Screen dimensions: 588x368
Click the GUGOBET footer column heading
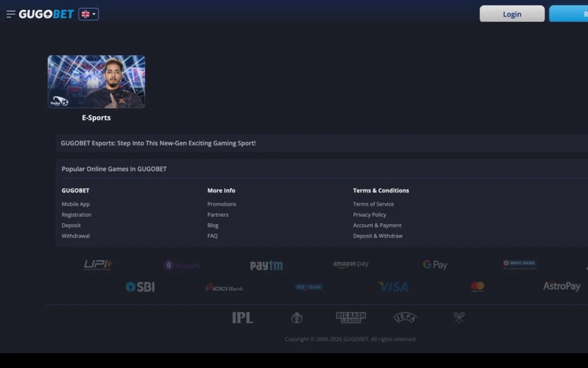click(x=75, y=190)
